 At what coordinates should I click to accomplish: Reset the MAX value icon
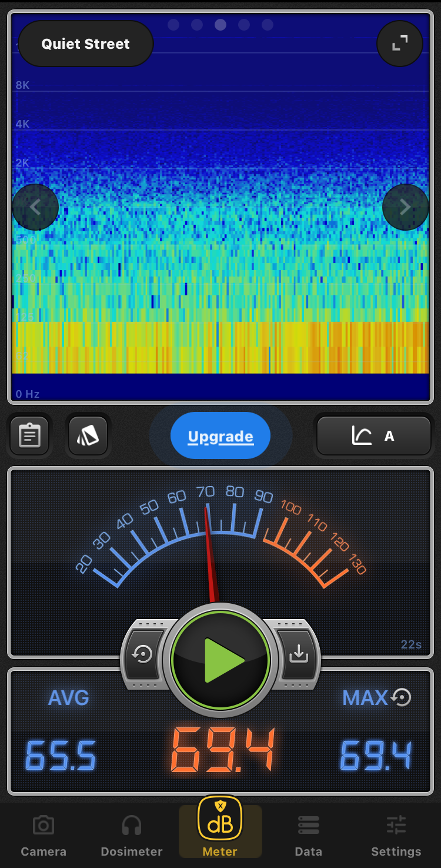[x=401, y=697]
